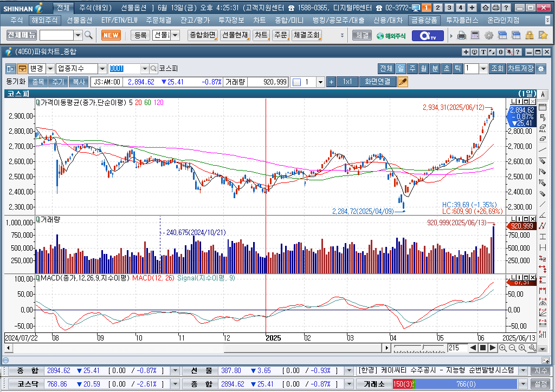The width and height of the screenshot is (555, 392).
Task: Click the orange chart layout icon before 변경
Action: coord(22,69)
